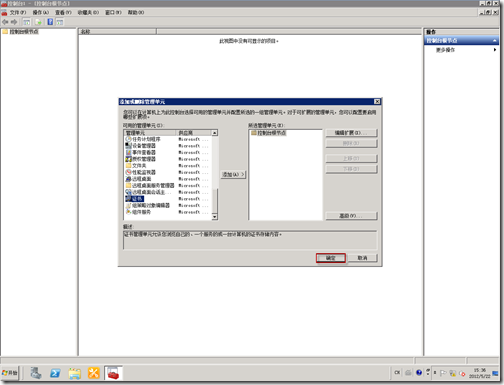Click the 取消 (Cancel) button
The width and height of the screenshot is (504, 385).
tap(362, 258)
